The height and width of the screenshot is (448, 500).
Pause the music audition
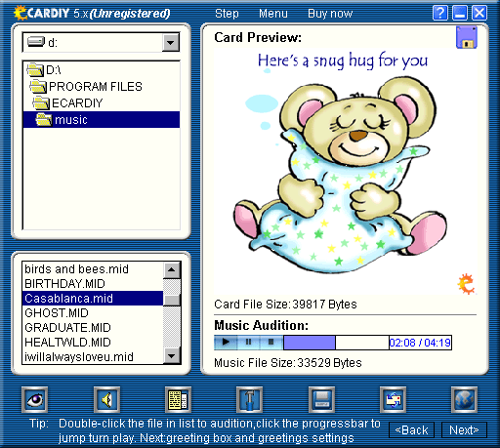pyautogui.click(x=248, y=343)
